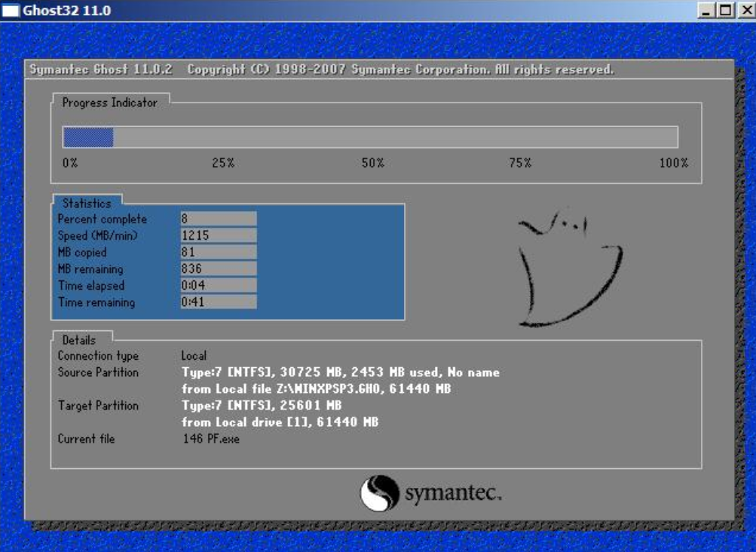Screen dimensions: 756x552
Task: Maximize the Ghost32 window
Action: 724,11
